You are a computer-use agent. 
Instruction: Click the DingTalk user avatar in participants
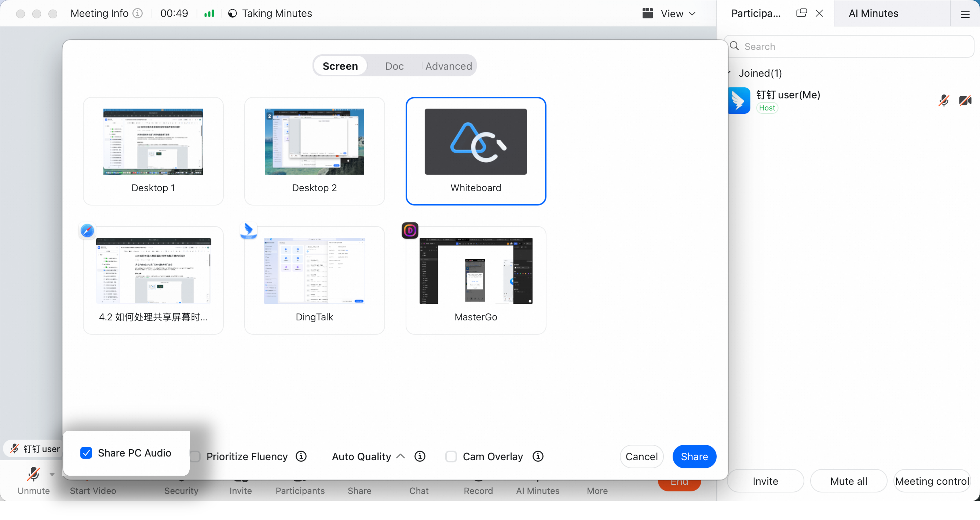739,101
